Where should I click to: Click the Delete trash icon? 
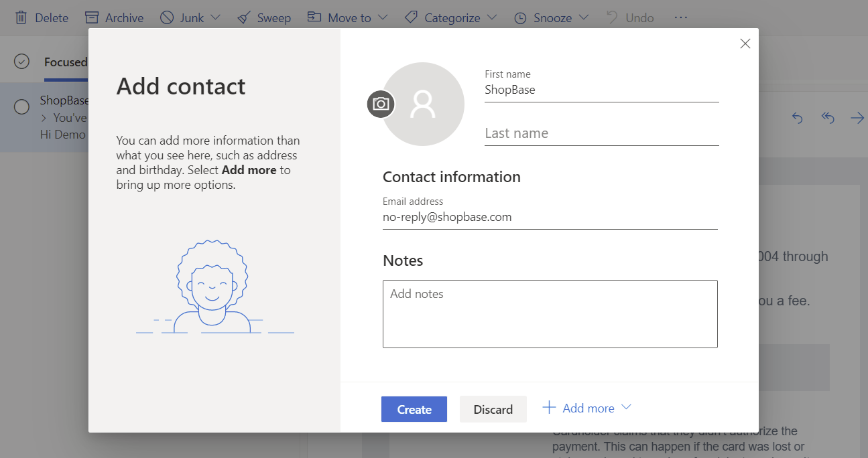coord(21,17)
